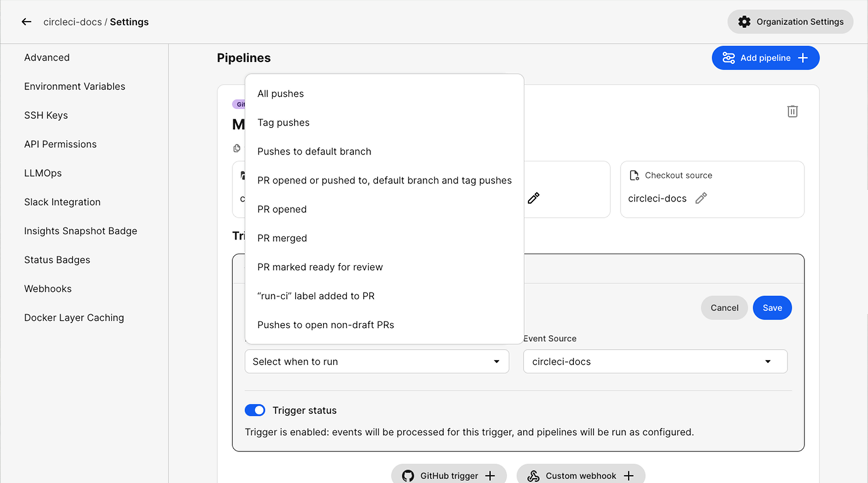Open Environment Variables settings page
This screenshot has height=483, width=868.
[75, 86]
